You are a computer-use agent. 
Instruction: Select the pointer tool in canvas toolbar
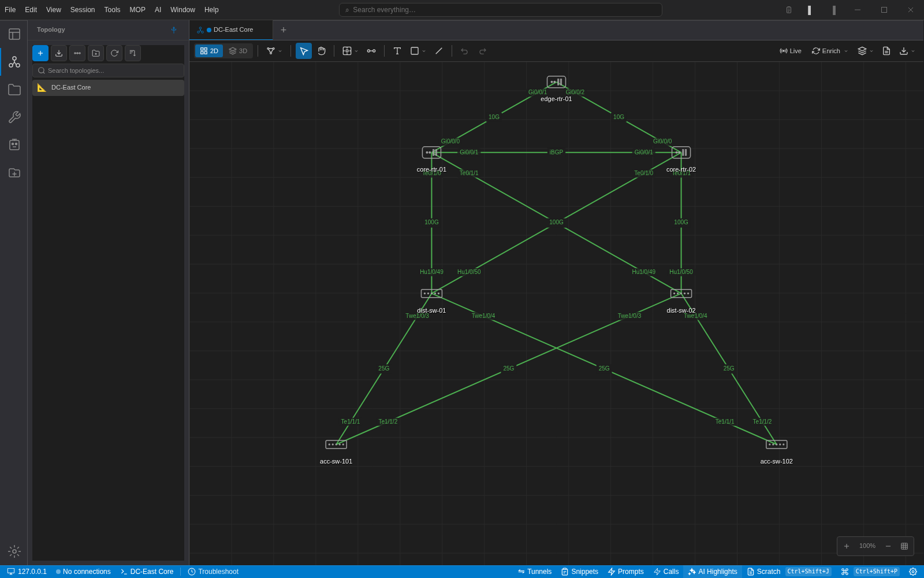pos(304,51)
